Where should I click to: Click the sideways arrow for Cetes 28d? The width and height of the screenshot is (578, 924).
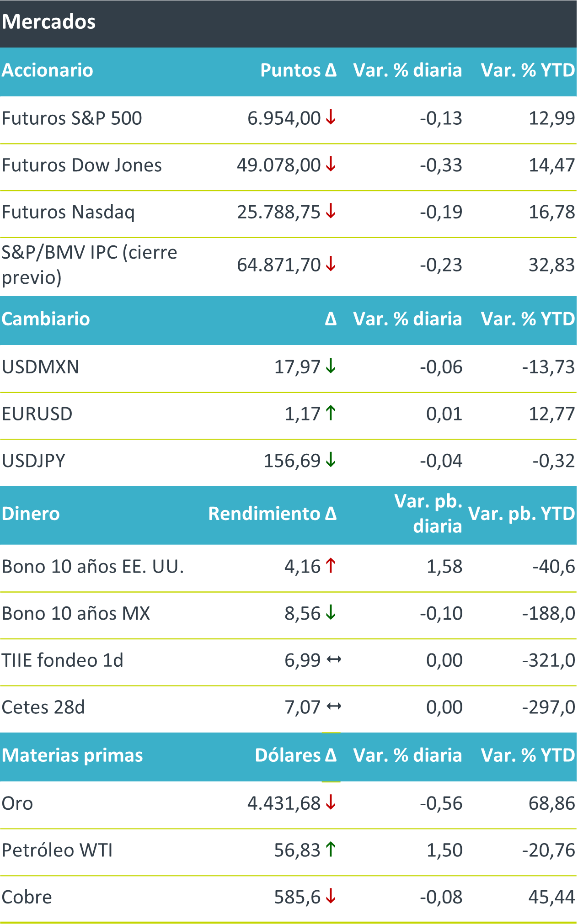tap(333, 707)
